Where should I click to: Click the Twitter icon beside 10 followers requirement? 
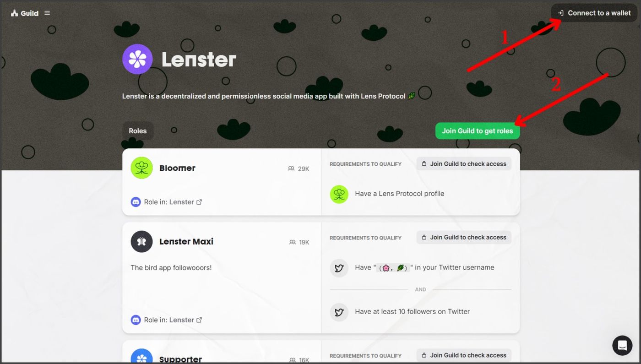339,312
